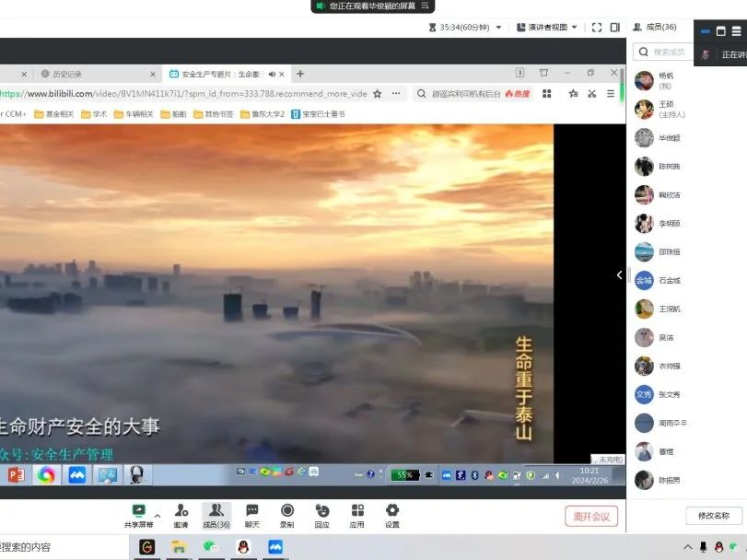Click the 离开会议 leave meeting button
747x560 pixels.
(591, 517)
